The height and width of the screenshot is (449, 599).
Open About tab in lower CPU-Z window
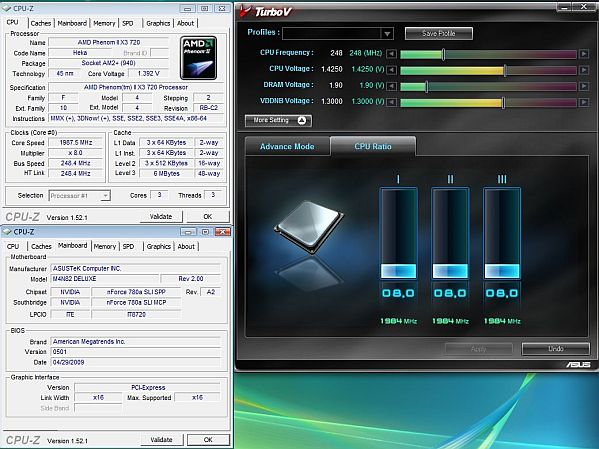pos(186,246)
